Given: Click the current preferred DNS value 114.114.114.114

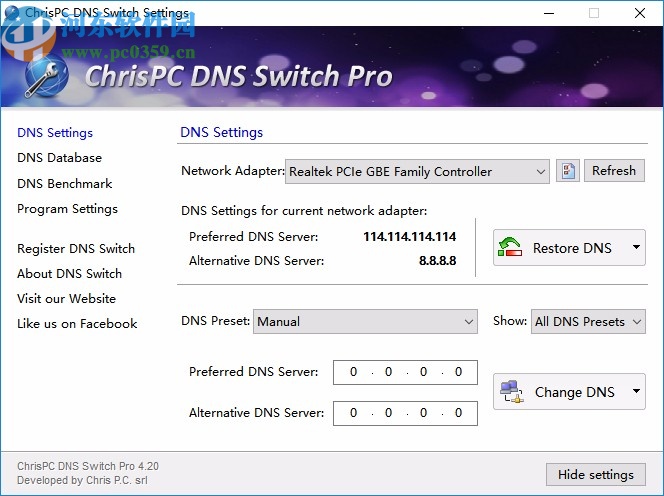Looking at the screenshot, I should (x=409, y=236).
